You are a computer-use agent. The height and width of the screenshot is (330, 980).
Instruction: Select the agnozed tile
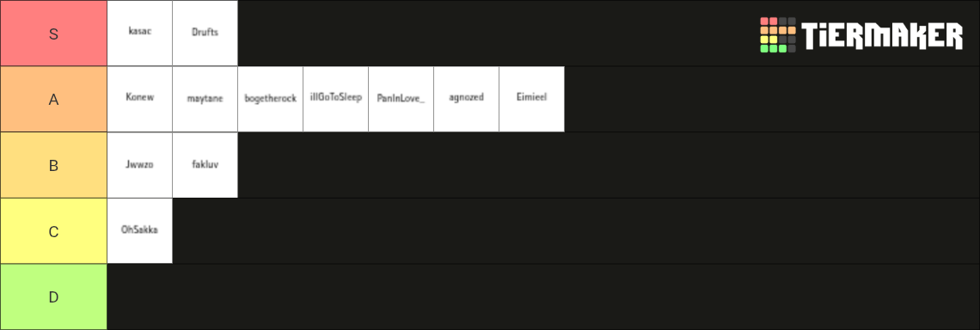coord(466,99)
